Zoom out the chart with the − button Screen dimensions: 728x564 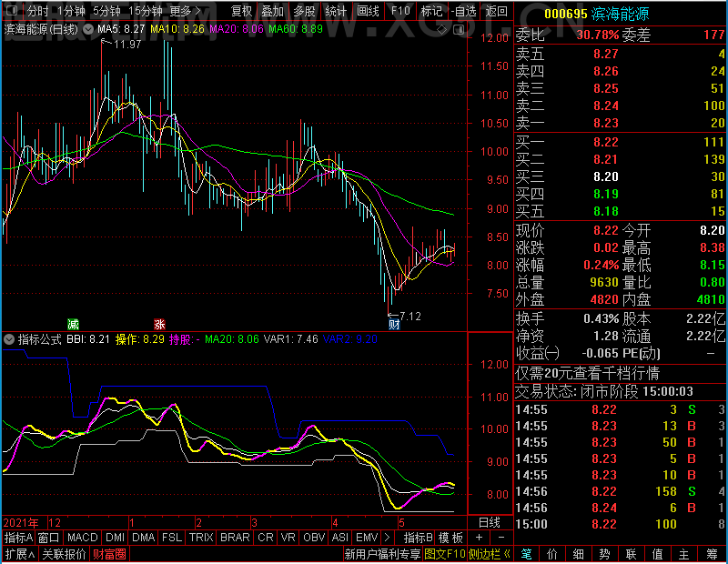click(x=501, y=538)
